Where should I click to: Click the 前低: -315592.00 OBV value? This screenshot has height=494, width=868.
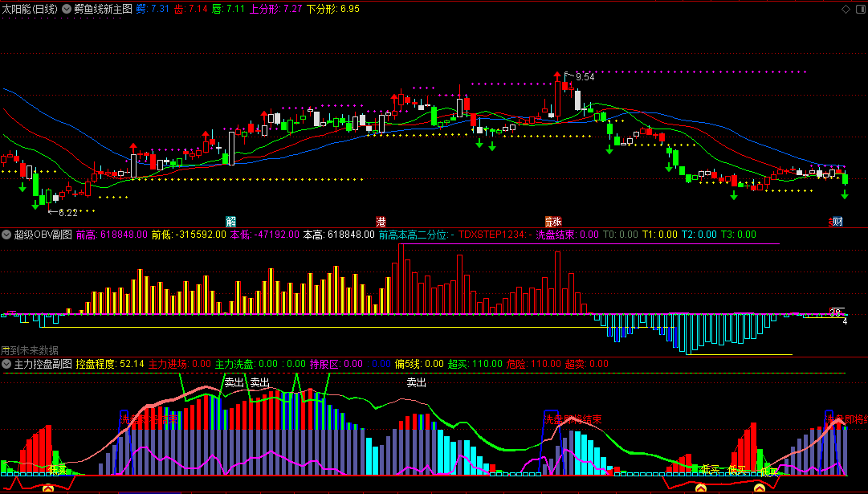[189, 235]
